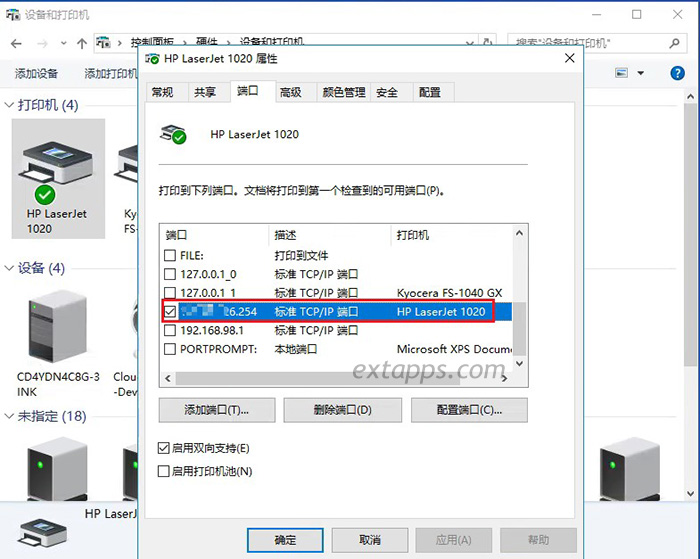This screenshot has height=559, width=700.
Task: Click 确定 button
Action: click(285, 540)
